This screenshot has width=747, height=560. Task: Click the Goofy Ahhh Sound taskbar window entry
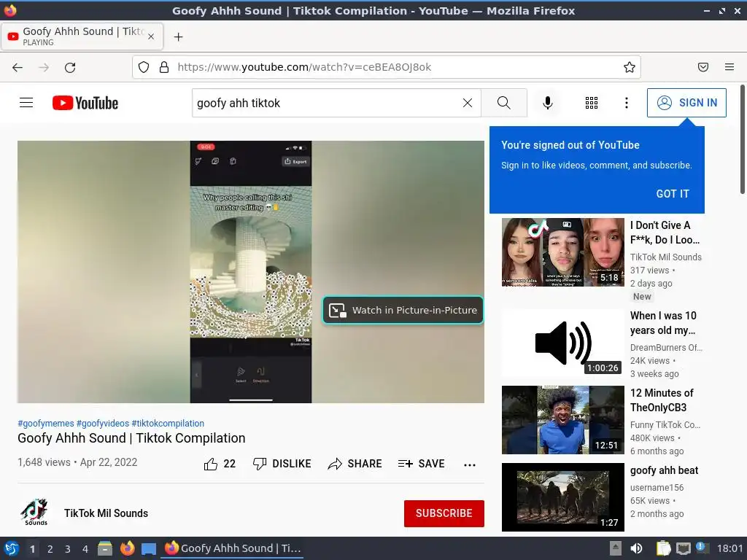pyautogui.click(x=233, y=548)
